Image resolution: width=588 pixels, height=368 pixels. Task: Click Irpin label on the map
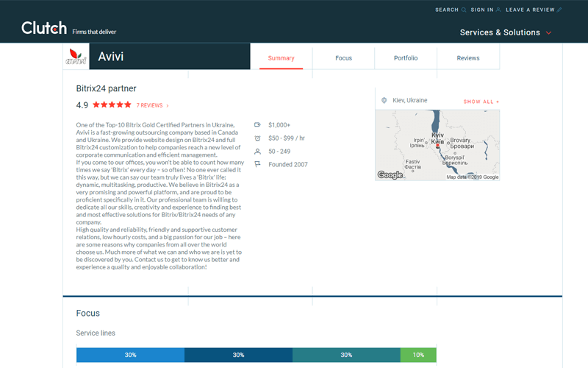point(417,142)
